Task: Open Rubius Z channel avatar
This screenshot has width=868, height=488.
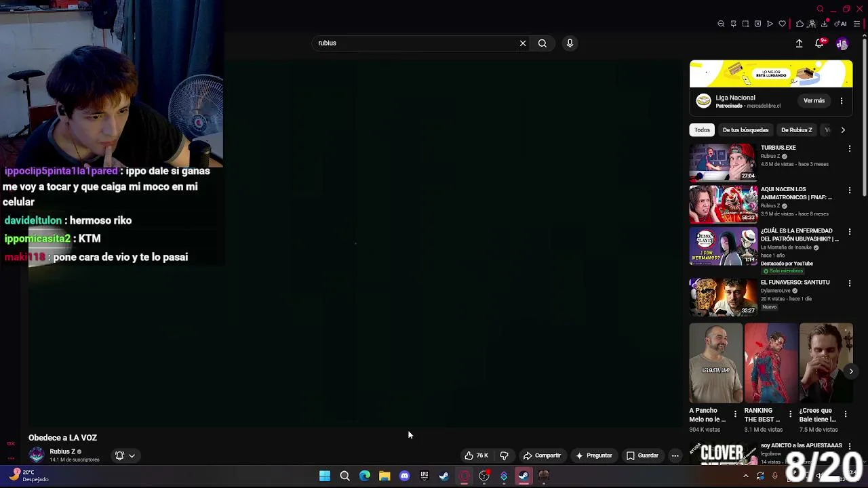Action: tap(37, 455)
